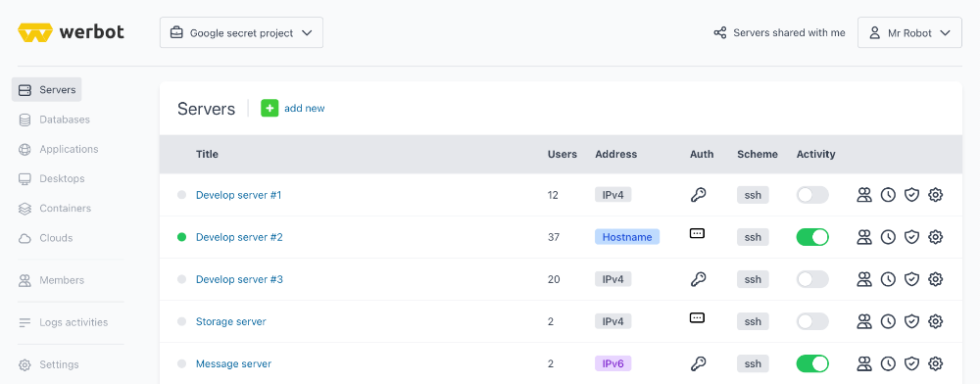Open Containers in the sidebar
Viewport: 980px width, 384px height.
(55, 209)
